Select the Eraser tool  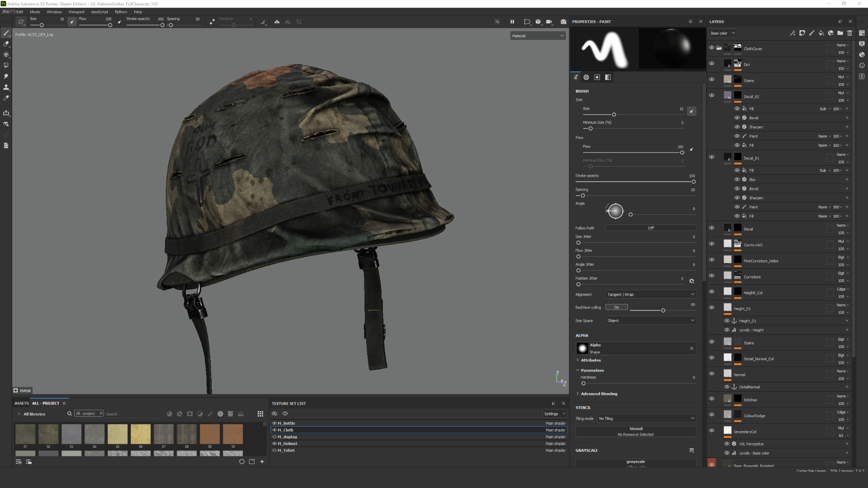(x=6, y=44)
